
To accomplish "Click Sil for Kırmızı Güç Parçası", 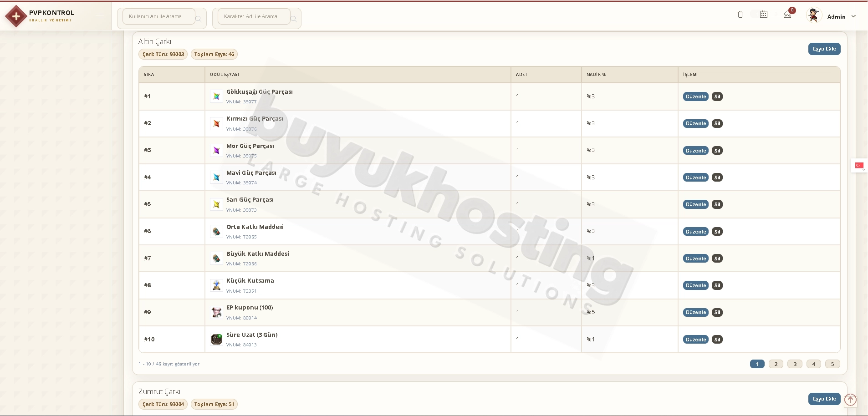I will [717, 123].
